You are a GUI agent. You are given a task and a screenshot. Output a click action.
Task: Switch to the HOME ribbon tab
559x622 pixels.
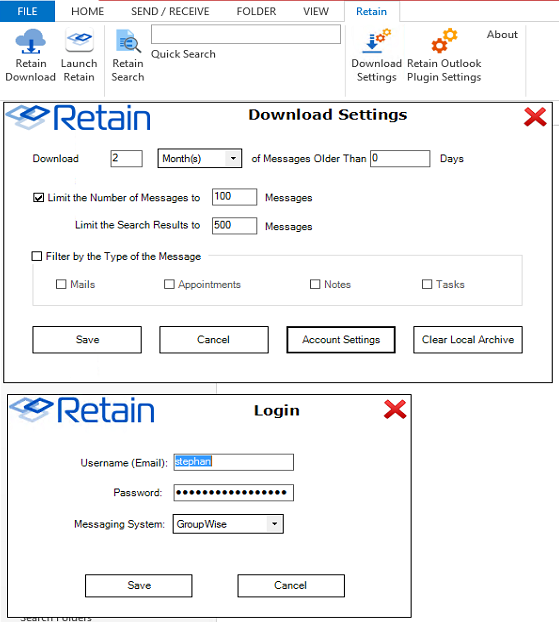click(x=88, y=12)
